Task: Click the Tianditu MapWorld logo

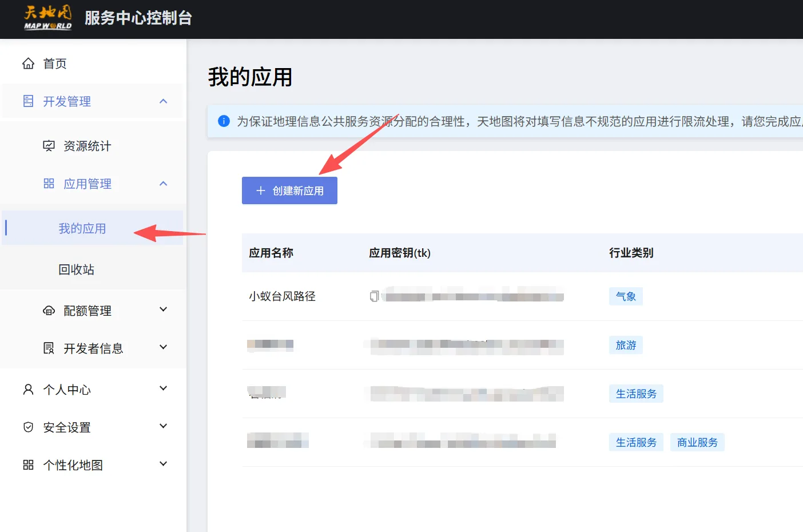Action: tap(48, 18)
